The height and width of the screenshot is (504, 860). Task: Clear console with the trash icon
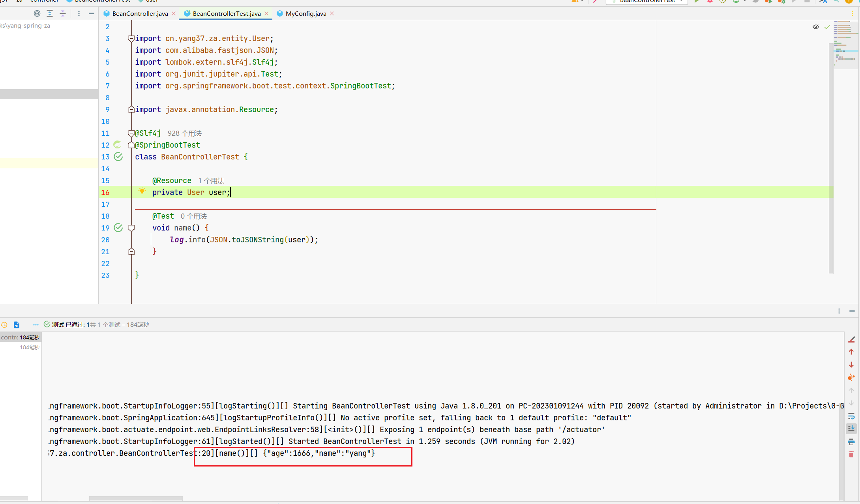851,454
